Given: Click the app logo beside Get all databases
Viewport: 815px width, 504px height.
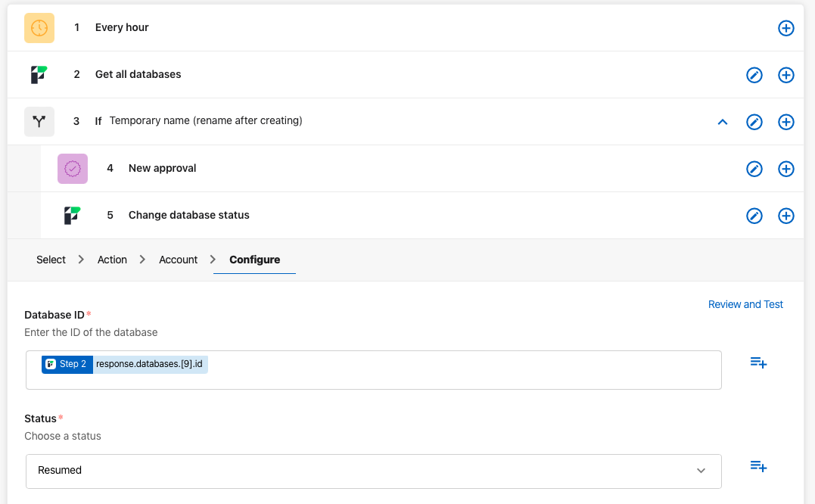Looking at the screenshot, I should [x=39, y=75].
